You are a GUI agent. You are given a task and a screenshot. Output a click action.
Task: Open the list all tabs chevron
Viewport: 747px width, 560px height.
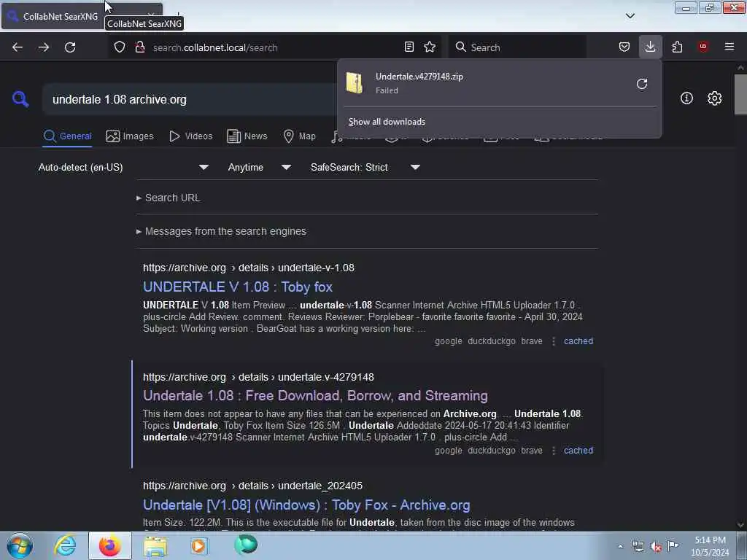(x=630, y=16)
